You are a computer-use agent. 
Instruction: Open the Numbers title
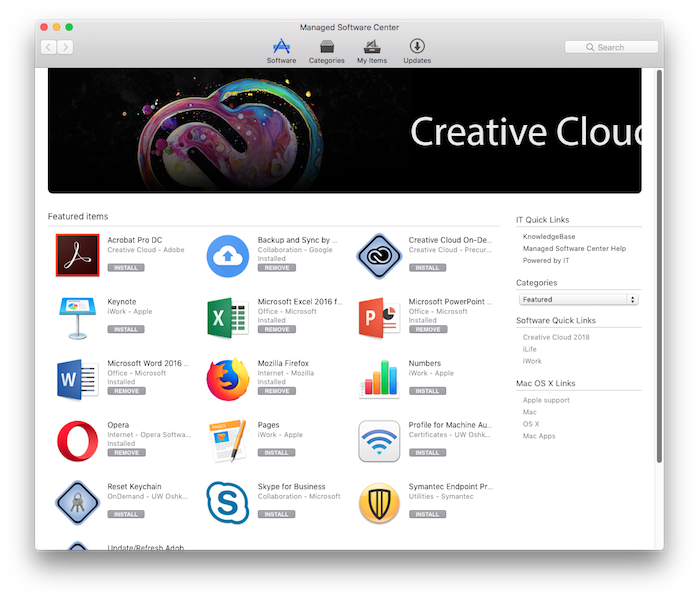point(424,363)
